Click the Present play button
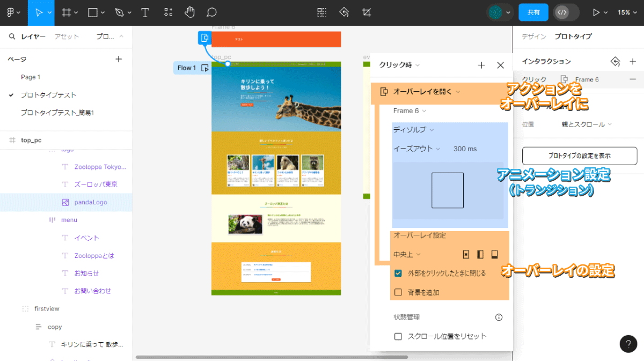The width and height of the screenshot is (644, 362). click(595, 12)
